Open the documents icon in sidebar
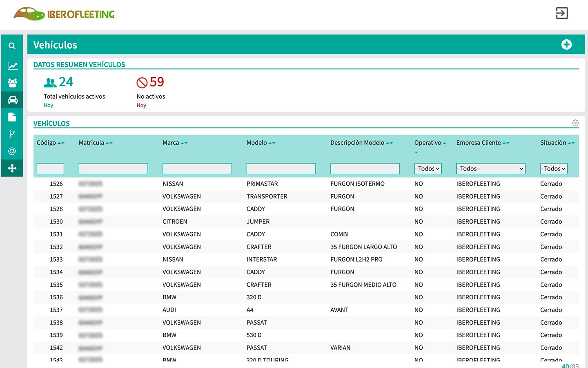Image resolution: width=588 pixels, height=368 pixels. tap(12, 117)
